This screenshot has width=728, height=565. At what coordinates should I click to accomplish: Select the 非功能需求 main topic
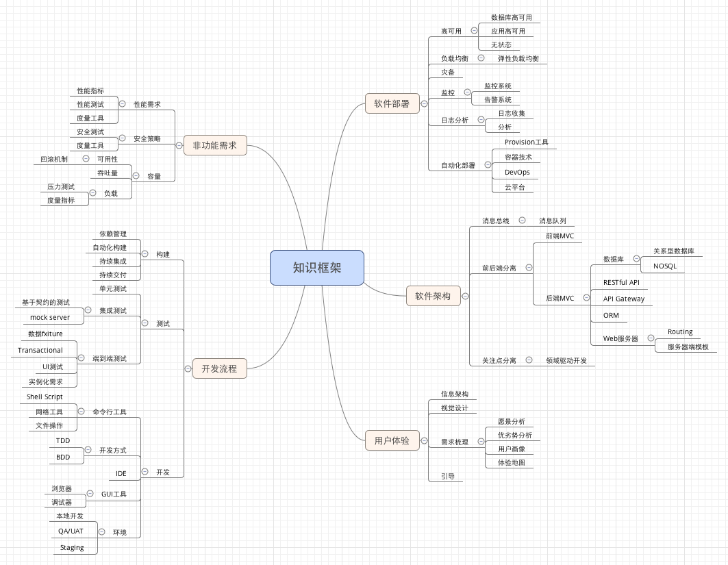tap(215, 145)
